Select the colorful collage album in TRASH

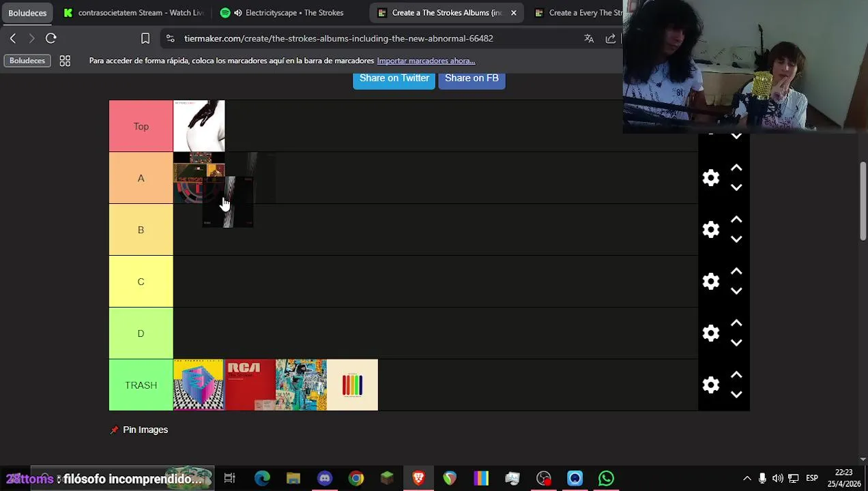tap(302, 385)
